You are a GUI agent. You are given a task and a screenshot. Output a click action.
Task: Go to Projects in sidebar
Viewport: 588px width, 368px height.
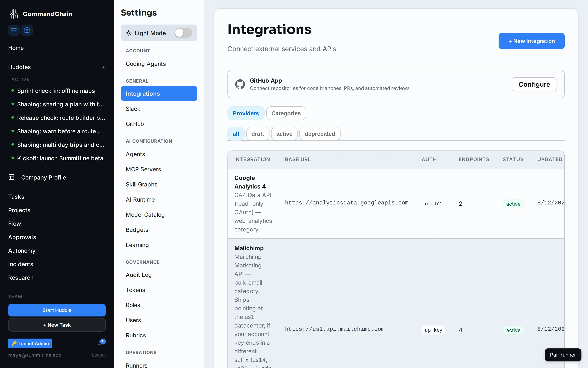[19, 210]
